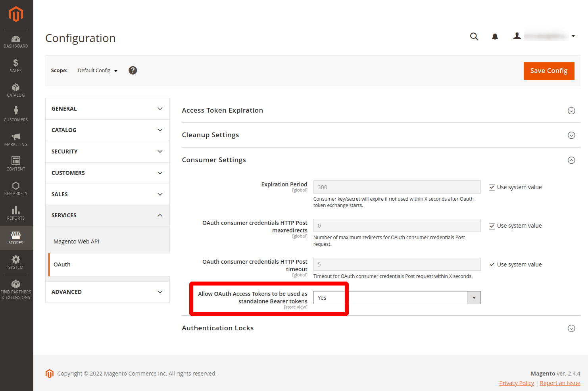Screen dimensions: 588x391
Task: Open the Sales sidebar menu
Action: click(x=16, y=66)
